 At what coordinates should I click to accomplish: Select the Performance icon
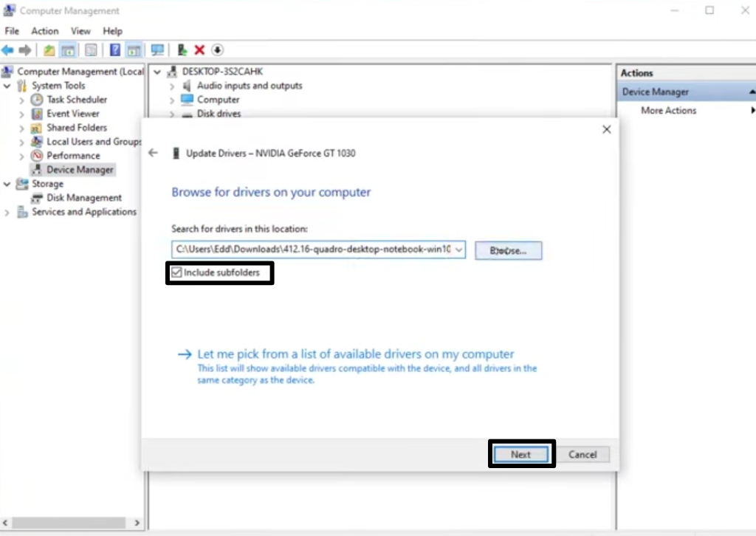[x=37, y=156]
